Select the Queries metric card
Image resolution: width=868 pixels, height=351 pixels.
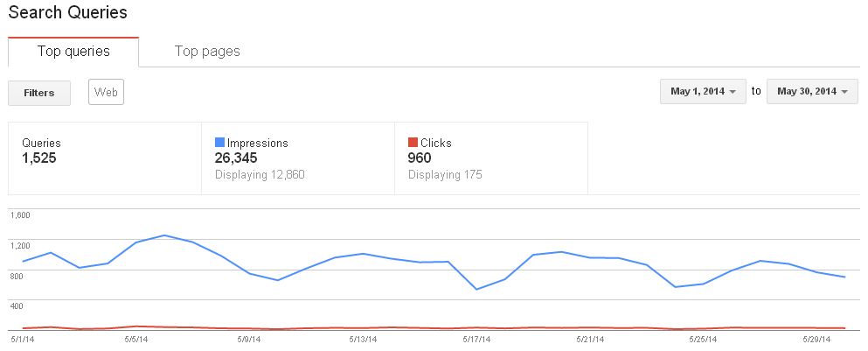point(105,158)
